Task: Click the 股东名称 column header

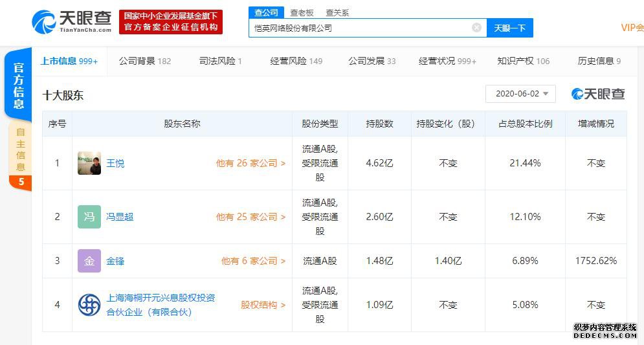Action: 182,124
